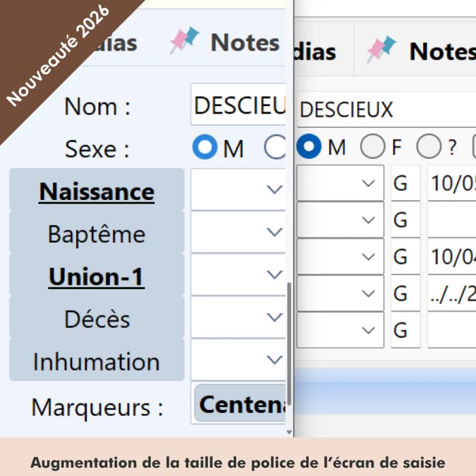476x476 pixels.
Task: Click the 10/04 date field
Action: click(452, 256)
